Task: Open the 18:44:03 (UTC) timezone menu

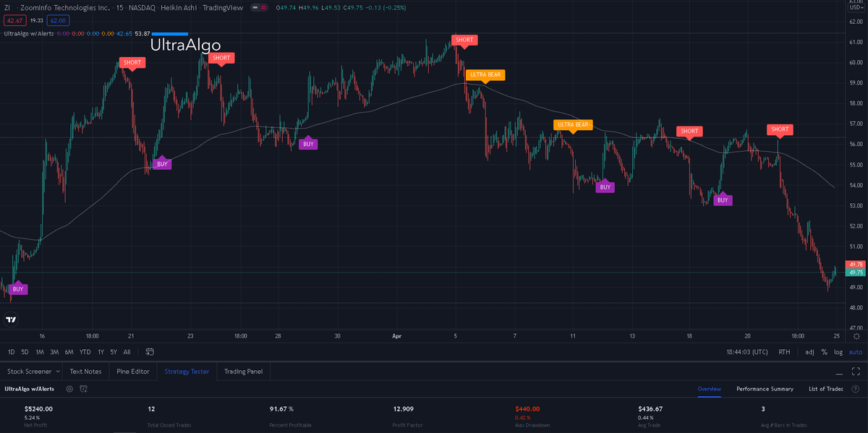Action: (x=748, y=352)
